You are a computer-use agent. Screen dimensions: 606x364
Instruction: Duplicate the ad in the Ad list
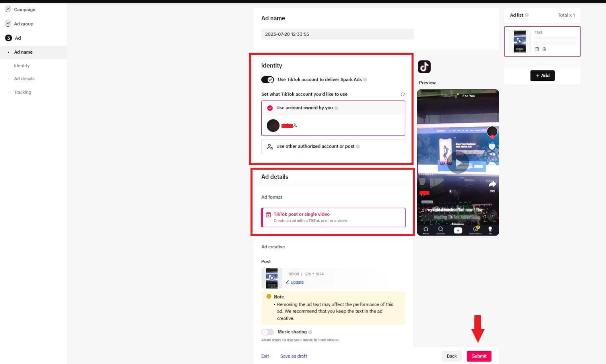[536, 49]
